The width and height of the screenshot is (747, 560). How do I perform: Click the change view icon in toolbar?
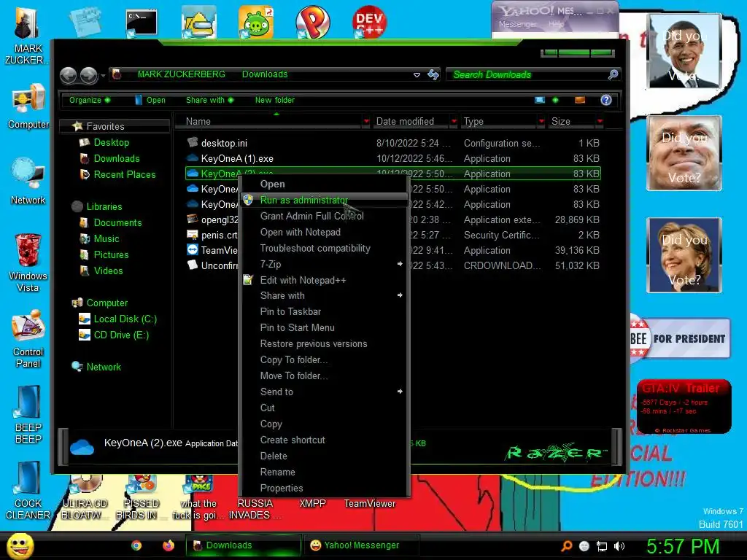(x=540, y=100)
